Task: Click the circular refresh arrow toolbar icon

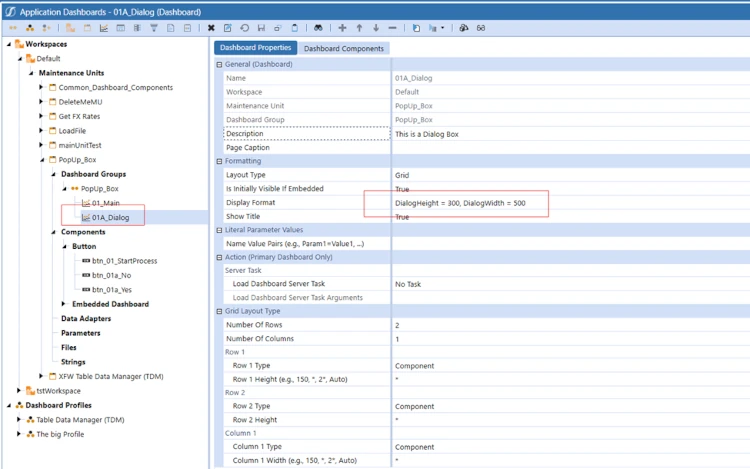Action: (244, 28)
